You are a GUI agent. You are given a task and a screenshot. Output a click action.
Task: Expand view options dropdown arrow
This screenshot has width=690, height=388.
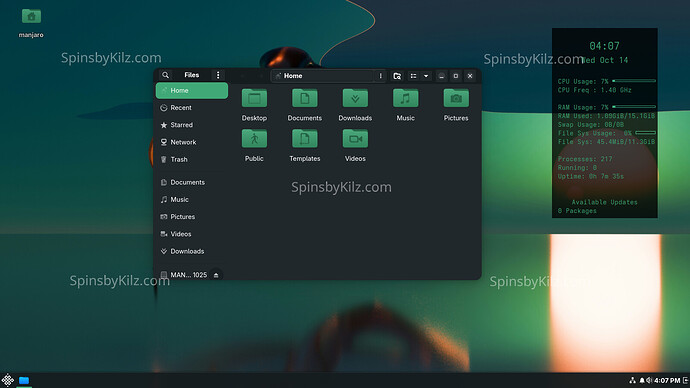(x=426, y=76)
